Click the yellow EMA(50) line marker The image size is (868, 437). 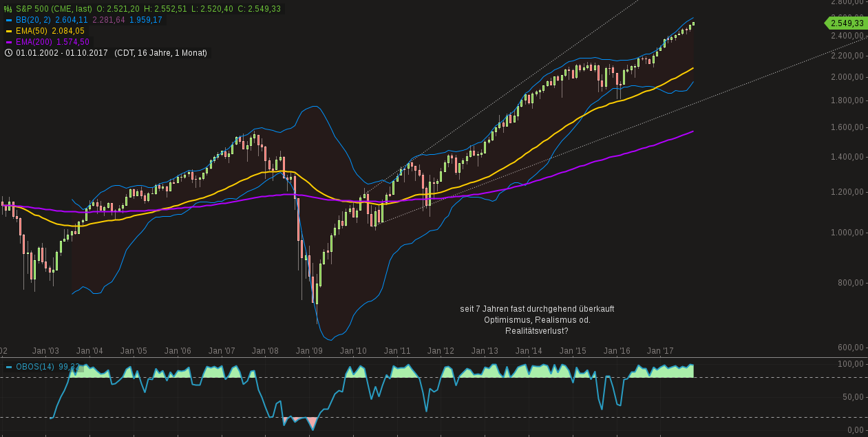click(9, 31)
